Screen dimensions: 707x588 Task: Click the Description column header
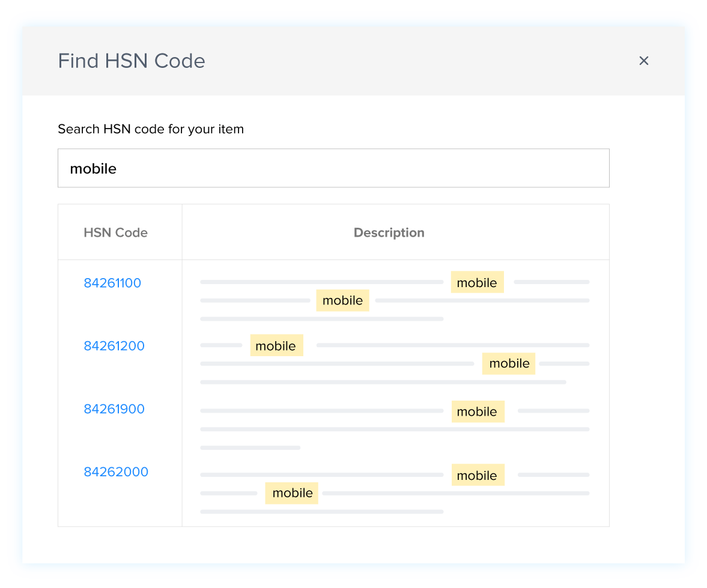[389, 232]
